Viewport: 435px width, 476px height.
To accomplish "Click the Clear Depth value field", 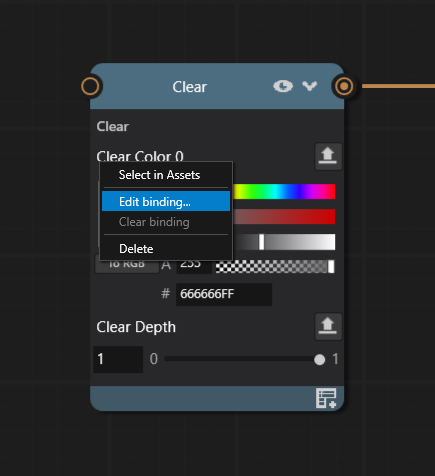I will (x=118, y=359).
